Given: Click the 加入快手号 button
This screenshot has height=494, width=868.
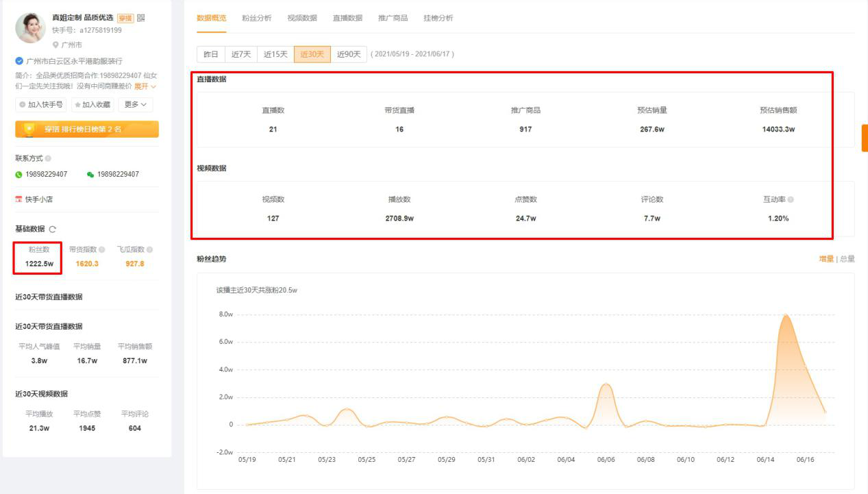Looking at the screenshot, I should (41, 105).
